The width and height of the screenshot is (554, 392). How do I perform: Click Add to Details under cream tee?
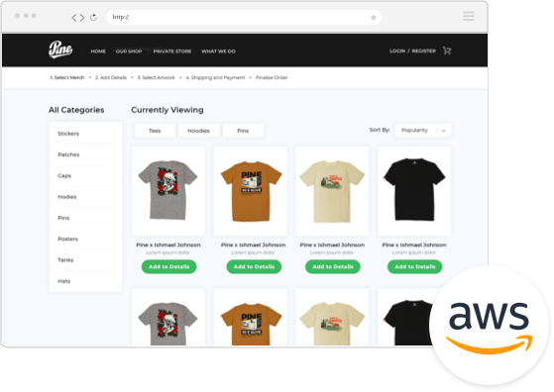pos(333,266)
